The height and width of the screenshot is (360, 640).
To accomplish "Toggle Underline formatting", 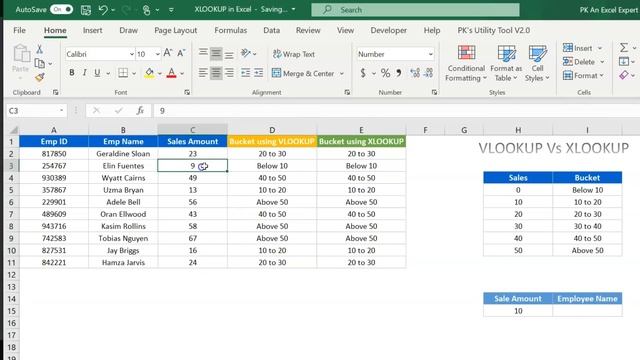I will point(97,73).
